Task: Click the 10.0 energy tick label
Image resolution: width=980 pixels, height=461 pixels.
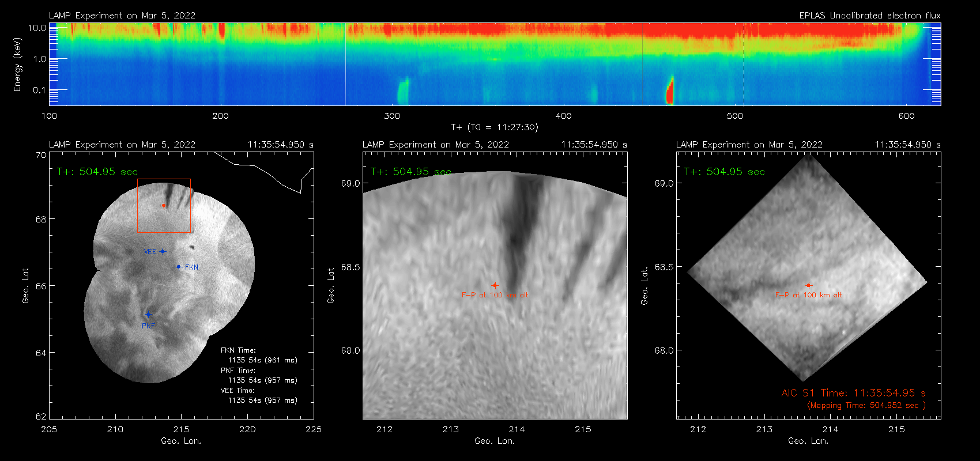Action: coord(37,28)
